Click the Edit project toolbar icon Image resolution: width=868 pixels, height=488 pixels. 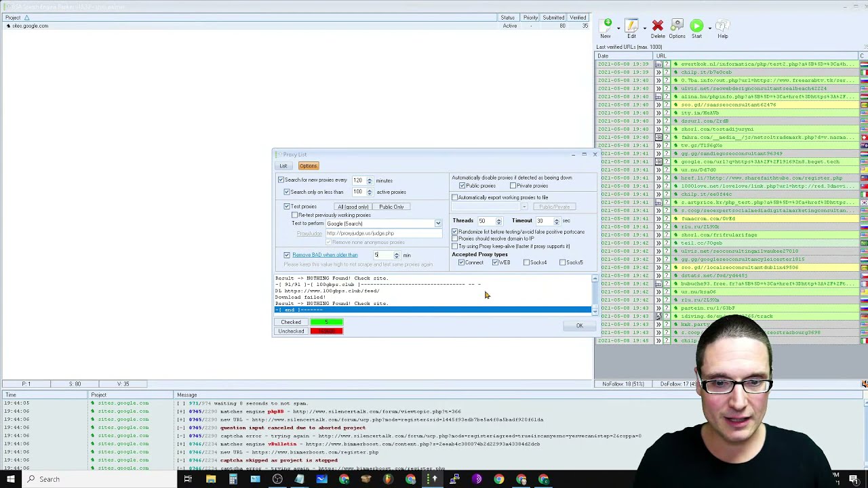click(x=631, y=26)
